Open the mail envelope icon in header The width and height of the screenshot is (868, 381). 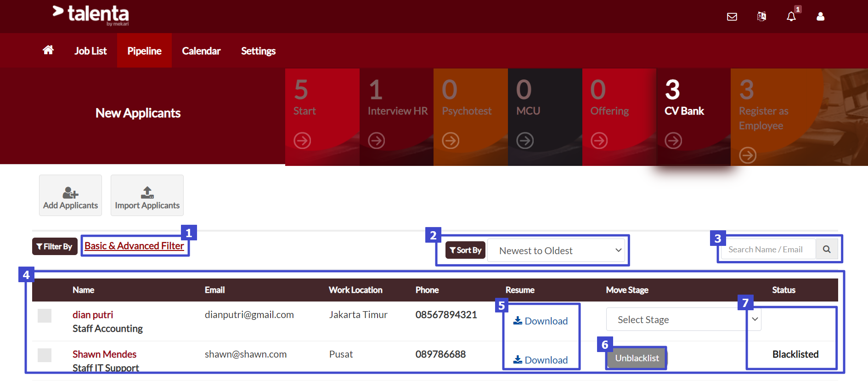pyautogui.click(x=732, y=17)
